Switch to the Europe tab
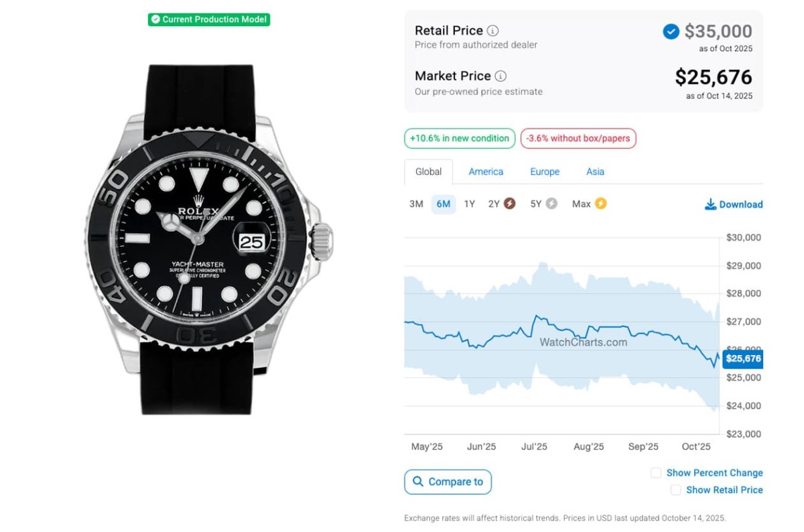This screenshot has height=532, width=804. pyautogui.click(x=545, y=172)
